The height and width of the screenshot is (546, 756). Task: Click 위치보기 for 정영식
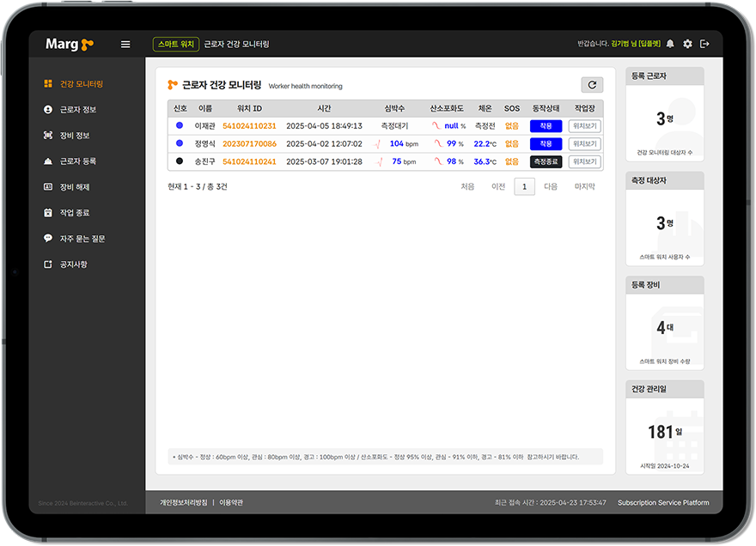pyautogui.click(x=585, y=143)
